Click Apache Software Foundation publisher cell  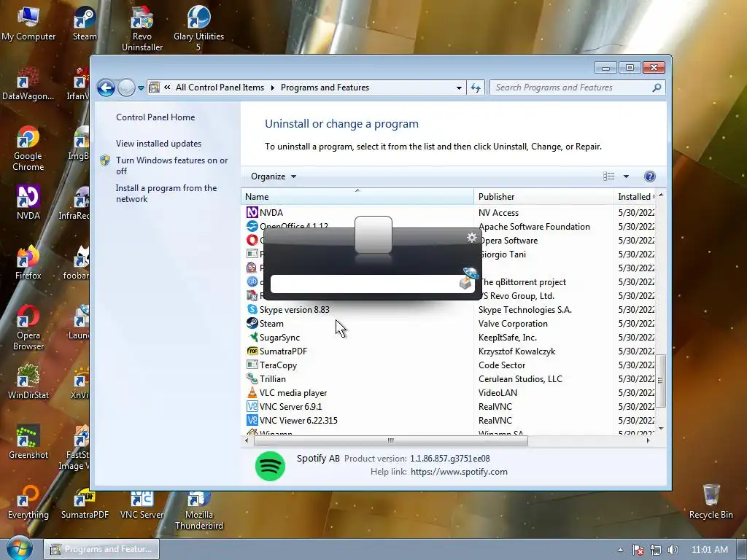click(534, 227)
